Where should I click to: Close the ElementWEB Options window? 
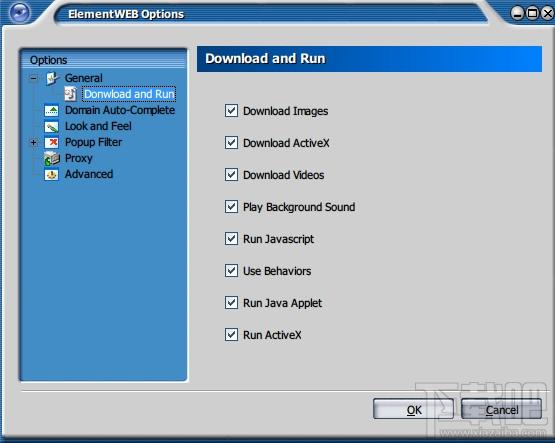548,13
